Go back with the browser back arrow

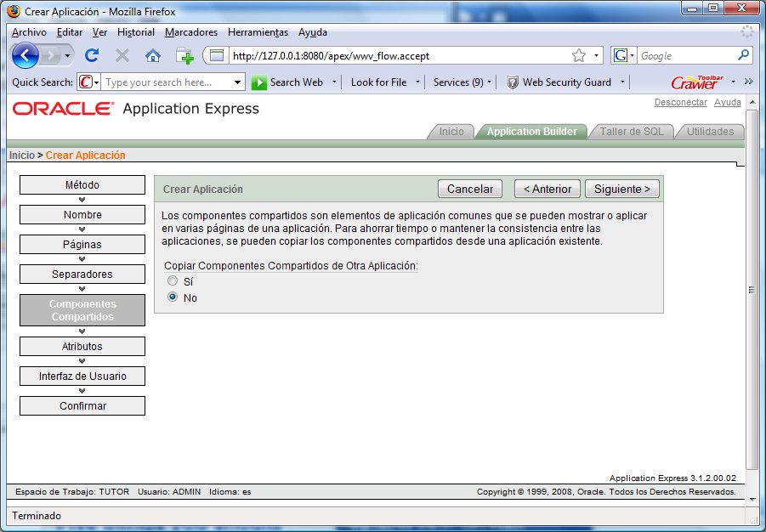tap(25, 56)
